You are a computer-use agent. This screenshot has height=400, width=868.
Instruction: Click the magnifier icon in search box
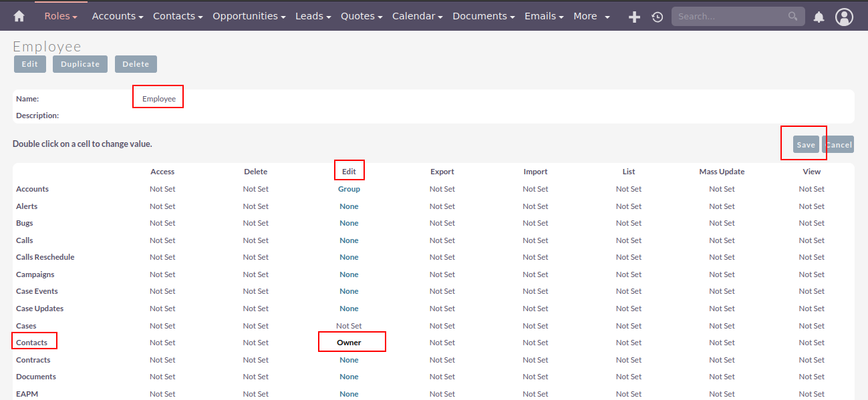tap(793, 16)
